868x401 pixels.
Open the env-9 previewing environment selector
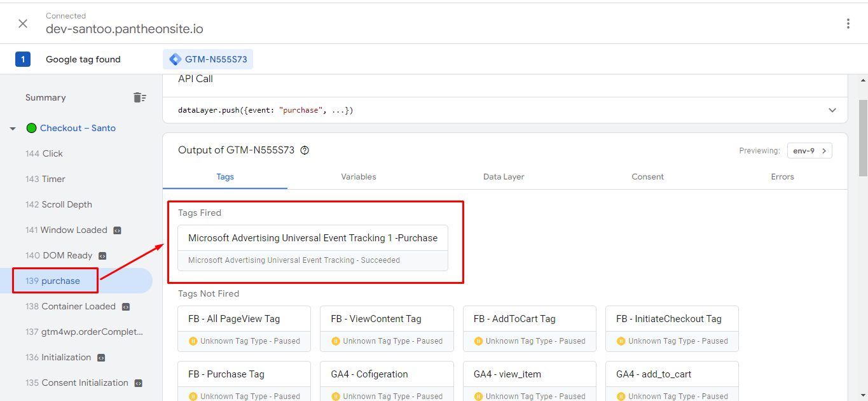coord(809,151)
